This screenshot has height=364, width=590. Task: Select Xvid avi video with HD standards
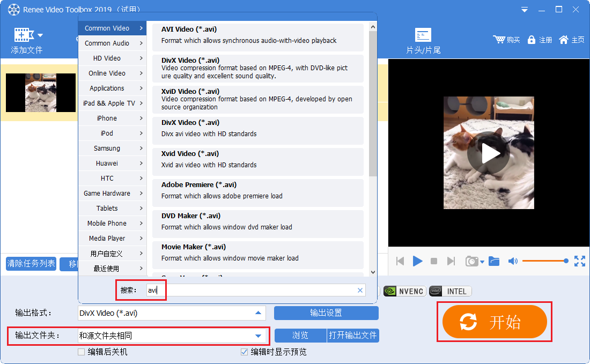(258, 162)
